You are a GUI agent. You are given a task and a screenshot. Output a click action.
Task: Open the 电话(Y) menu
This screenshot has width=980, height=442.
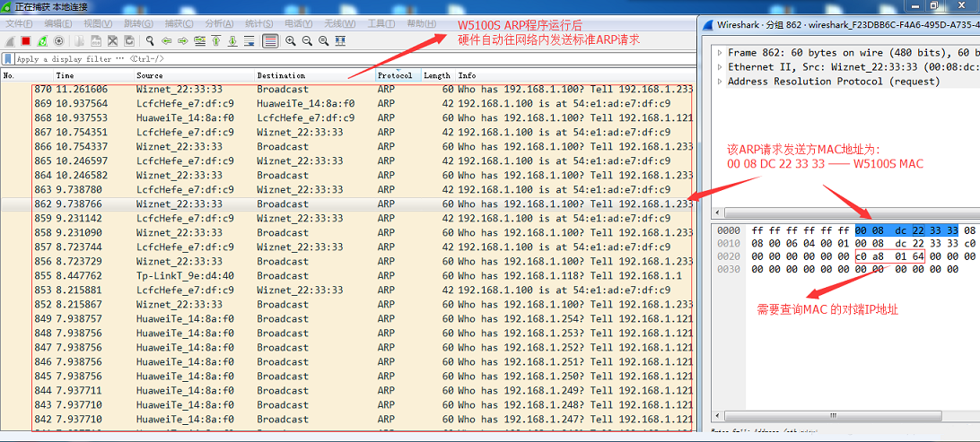[x=298, y=23]
